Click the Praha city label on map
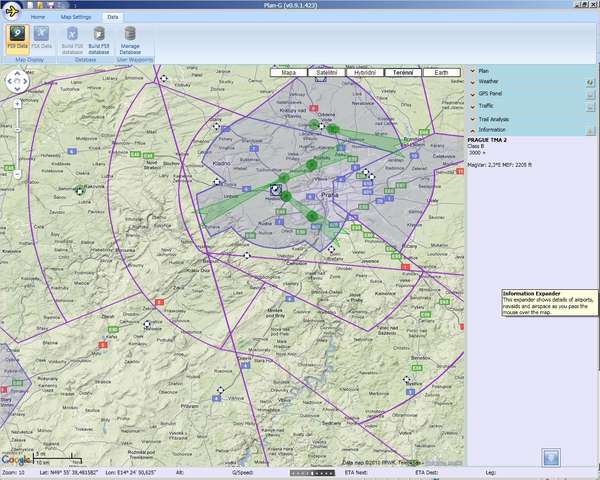This screenshot has height=480, width=600. pos(329,195)
